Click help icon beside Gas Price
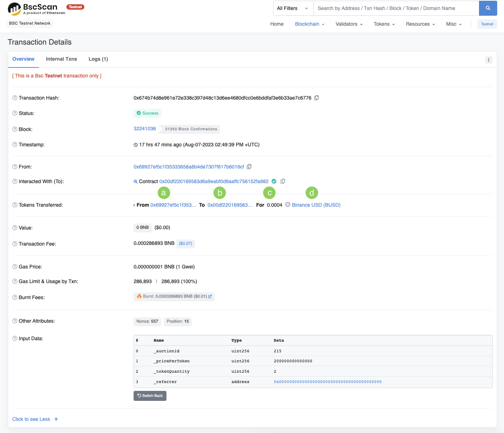This screenshot has height=433, width=504. tap(15, 267)
